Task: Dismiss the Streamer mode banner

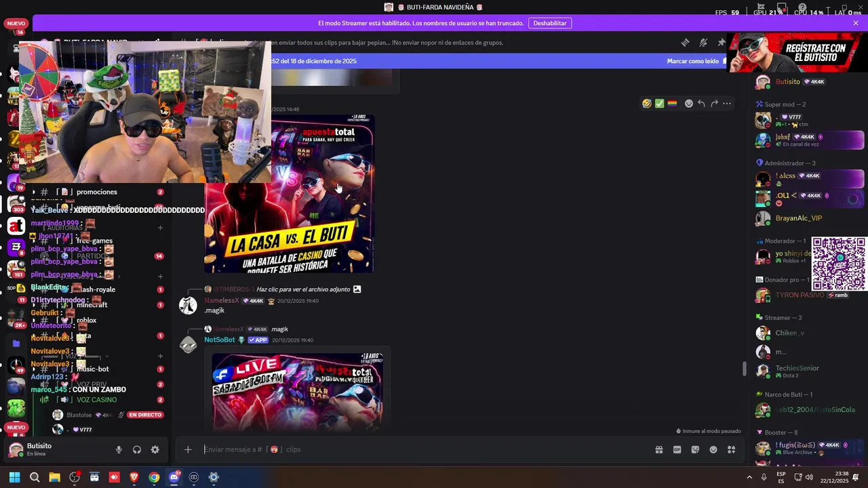Action: click(856, 23)
